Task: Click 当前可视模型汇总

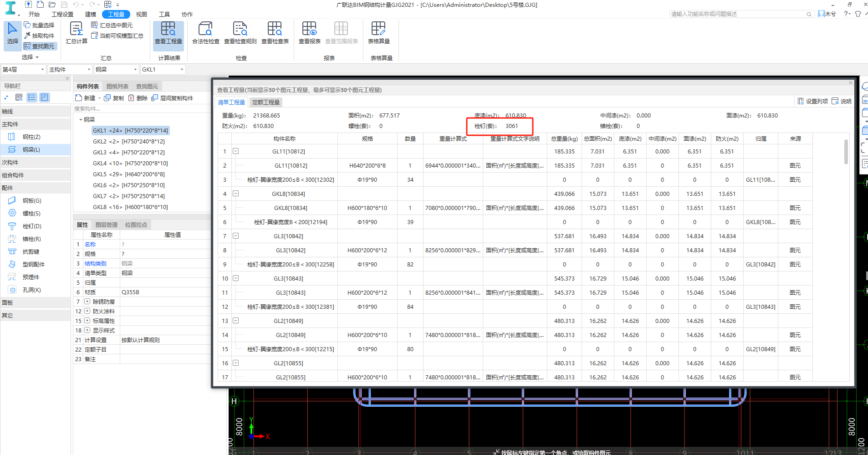Action: point(117,36)
